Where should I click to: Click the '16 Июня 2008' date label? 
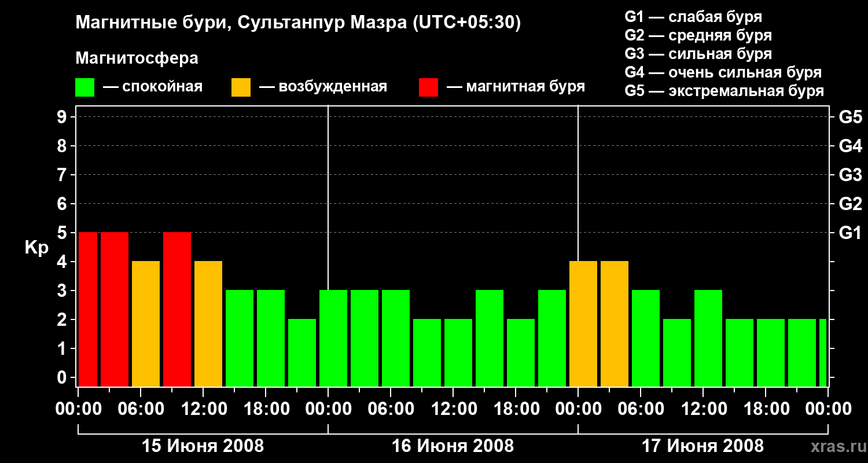coord(453,446)
